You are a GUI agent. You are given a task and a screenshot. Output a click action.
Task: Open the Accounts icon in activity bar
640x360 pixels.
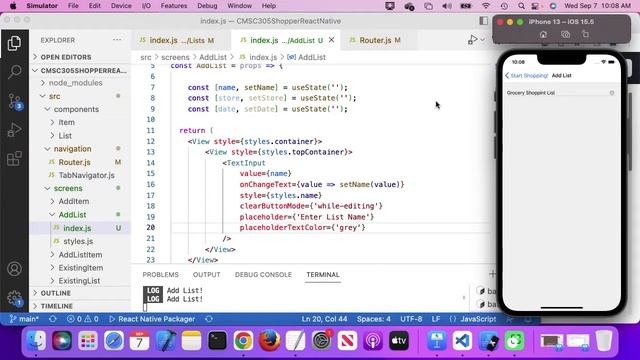[14, 269]
